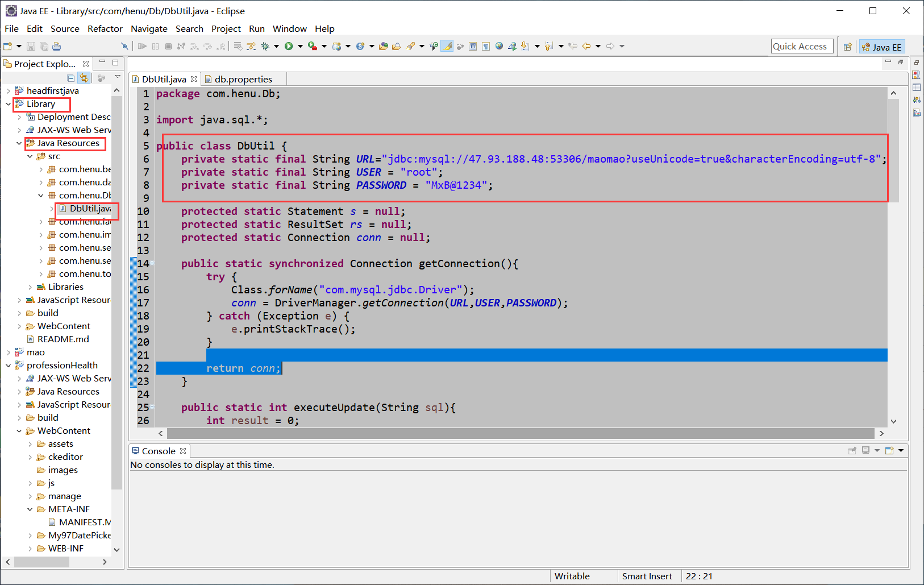
Task: Click the green Run button icon
Action: [289, 46]
